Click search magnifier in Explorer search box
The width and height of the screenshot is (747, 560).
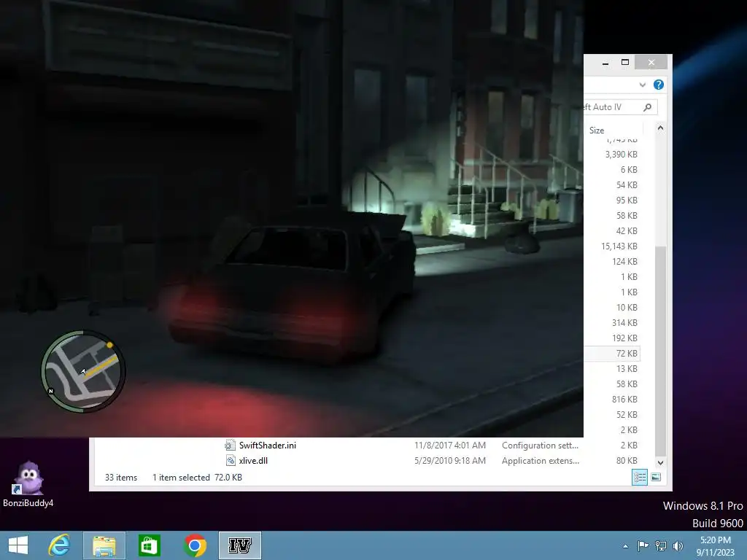pyautogui.click(x=647, y=107)
